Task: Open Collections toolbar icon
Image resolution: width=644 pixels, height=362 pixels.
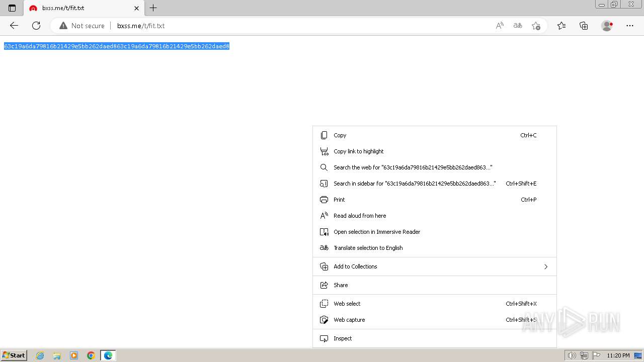Action: pos(584,26)
